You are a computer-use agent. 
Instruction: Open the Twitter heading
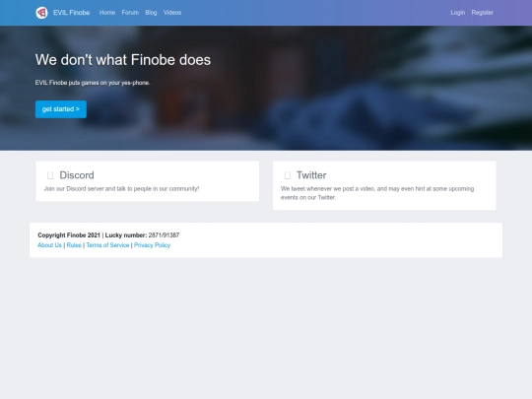[311, 175]
